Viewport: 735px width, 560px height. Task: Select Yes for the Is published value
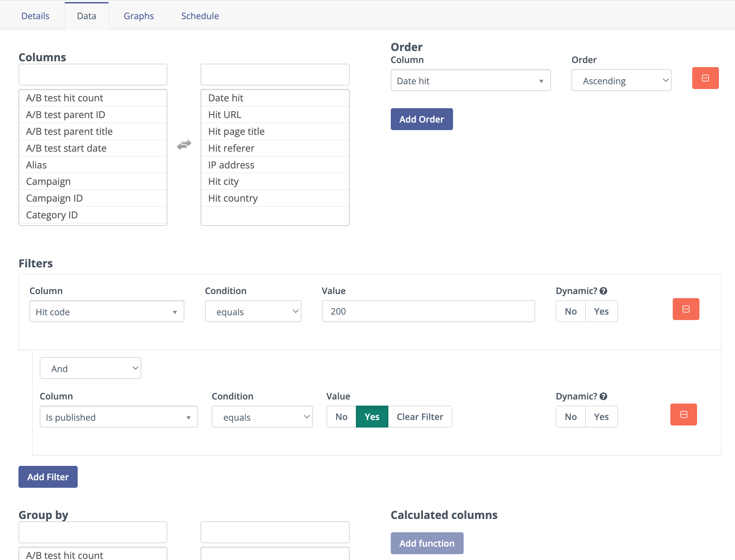372,417
